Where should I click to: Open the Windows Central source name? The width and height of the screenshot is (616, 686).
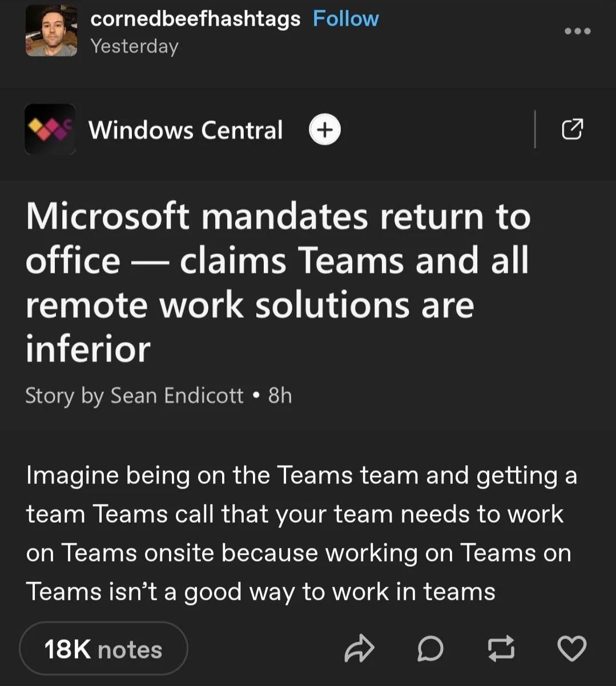pos(186,130)
